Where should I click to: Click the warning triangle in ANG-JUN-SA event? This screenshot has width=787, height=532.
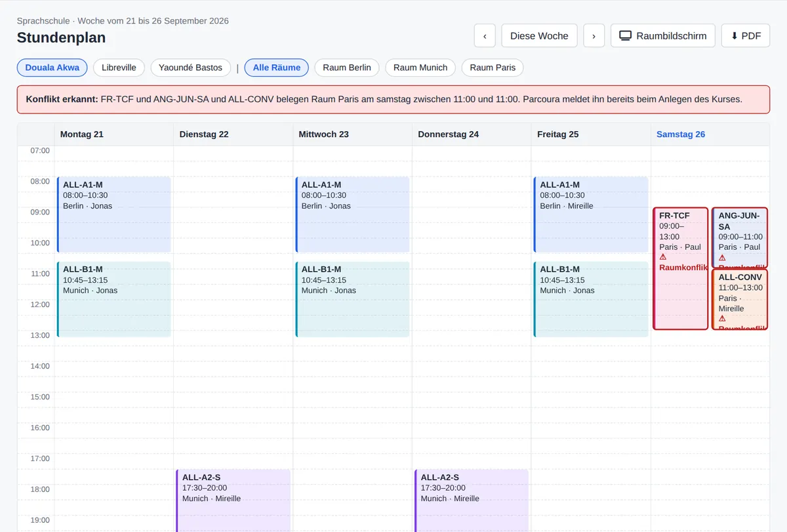click(722, 258)
